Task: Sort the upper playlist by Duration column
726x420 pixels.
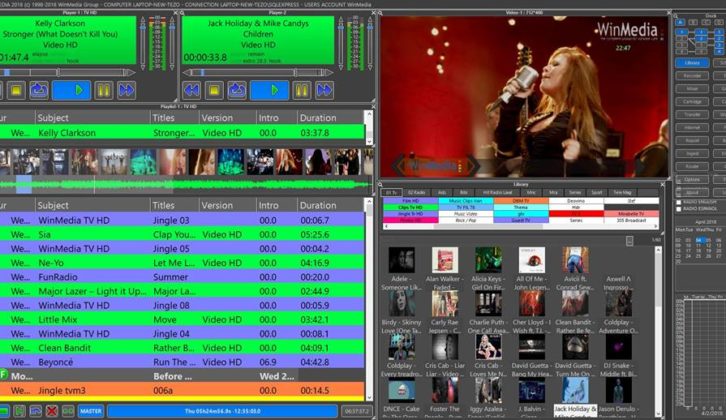Action: click(x=331, y=118)
